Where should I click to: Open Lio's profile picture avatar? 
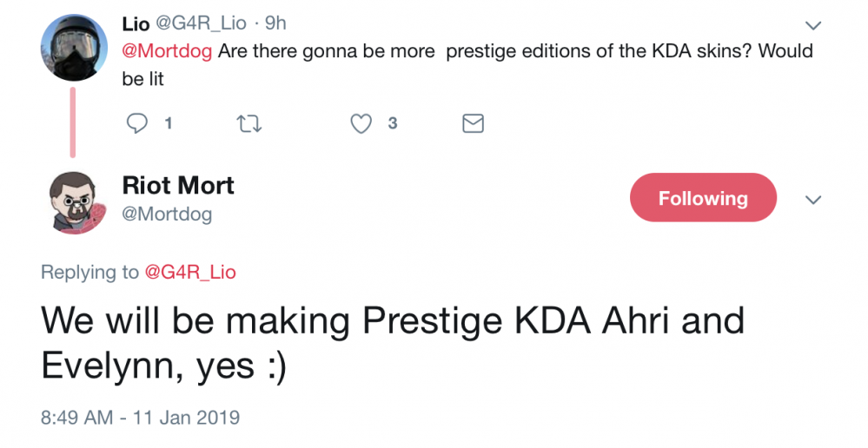pos(74,48)
